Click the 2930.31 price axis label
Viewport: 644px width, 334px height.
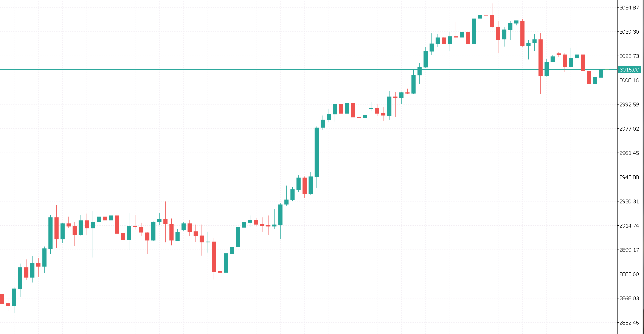click(629, 201)
